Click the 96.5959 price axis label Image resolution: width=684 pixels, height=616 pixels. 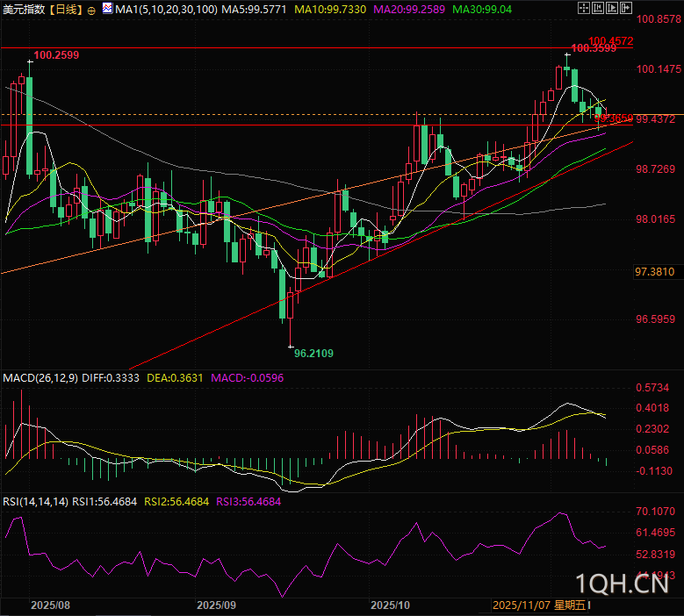click(x=656, y=319)
